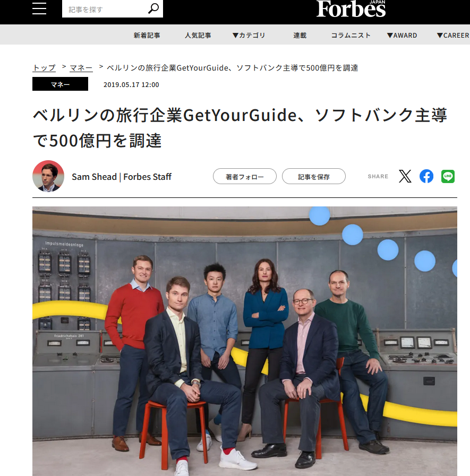Viewport: 470px width, 476px height.
Task: Open the Forbes Japan logo
Action: pos(351,9)
